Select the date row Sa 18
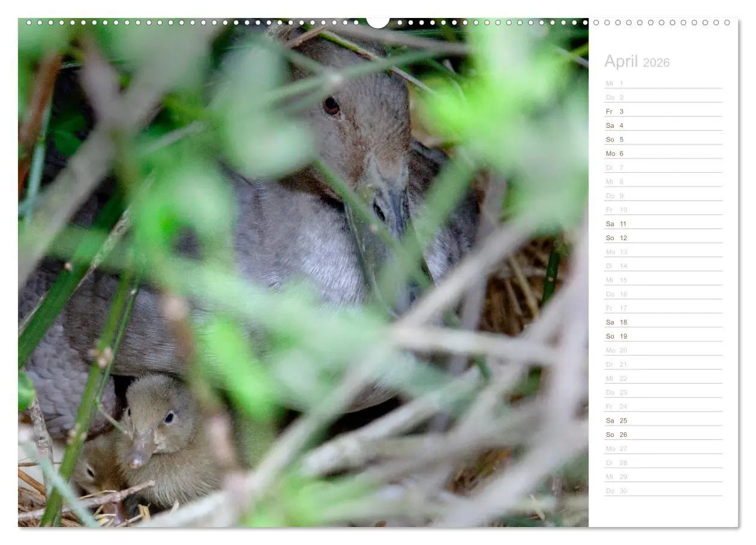 click(663, 322)
